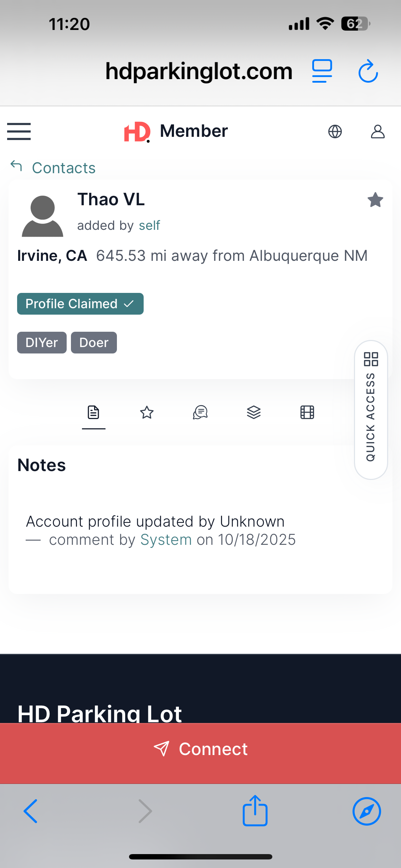Image resolution: width=401 pixels, height=868 pixels.
Task: Switch to the film media tab
Action: [x=307, y=413]
